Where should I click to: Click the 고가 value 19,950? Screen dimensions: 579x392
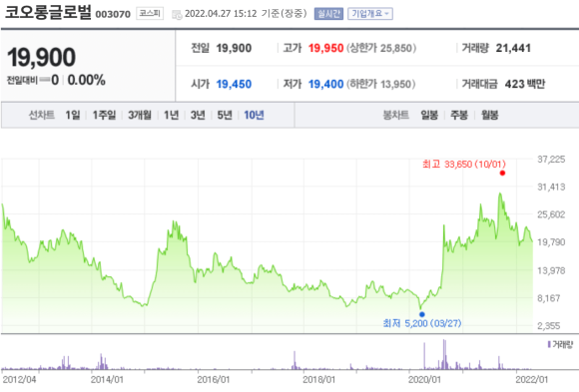click(326, 48)
